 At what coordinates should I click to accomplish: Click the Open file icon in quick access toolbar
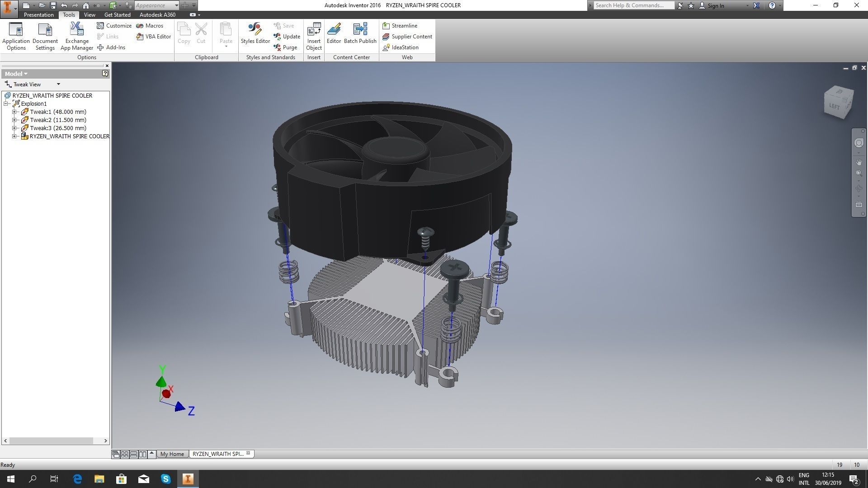pyautogui.click(x=42, y=5)
